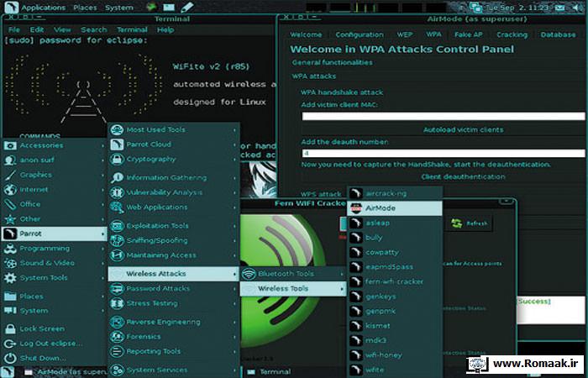Click the Web Applications icon

(x=117, y=207)
